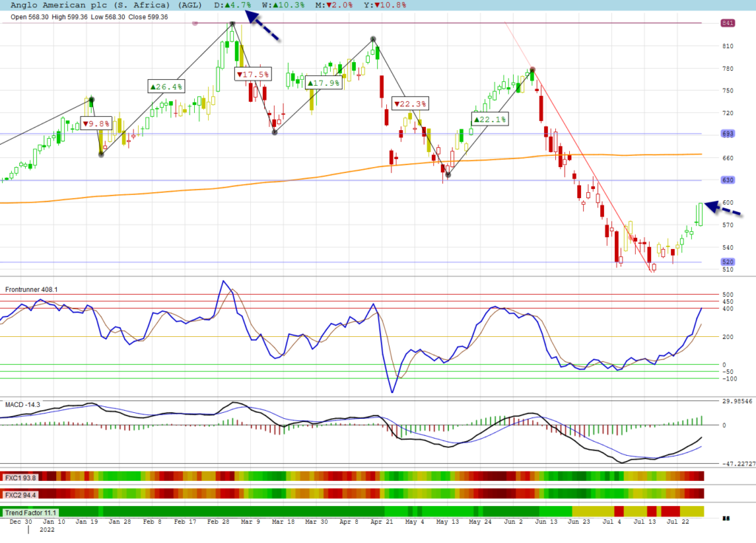The image size is (756, 543).
Task: Click the 750 price axis label
Action: [x=727, y=91]
